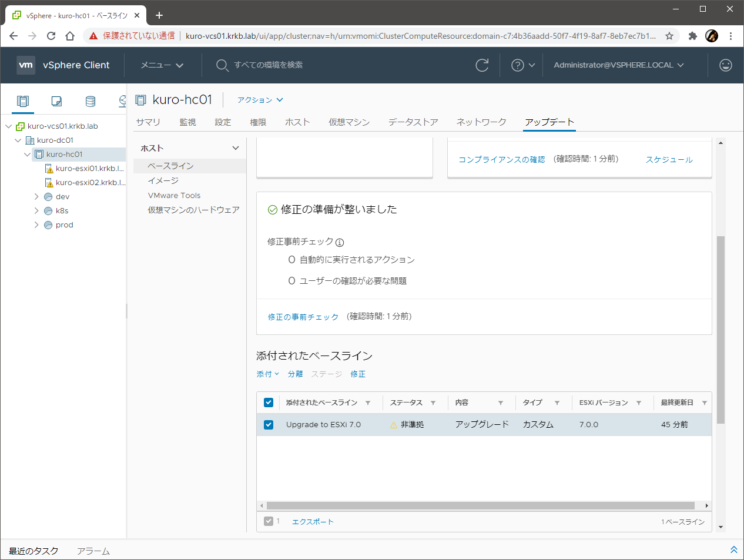This screenshot has height=560, width=744.
Task: Click the コンプライアンスの確認 link
Action: (501, 159)
